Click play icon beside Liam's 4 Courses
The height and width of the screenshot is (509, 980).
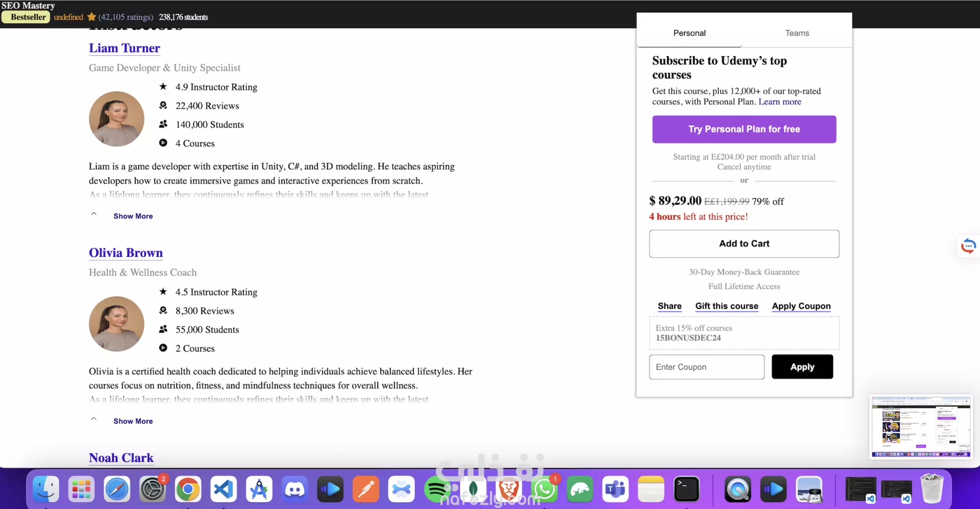point(163,143)
